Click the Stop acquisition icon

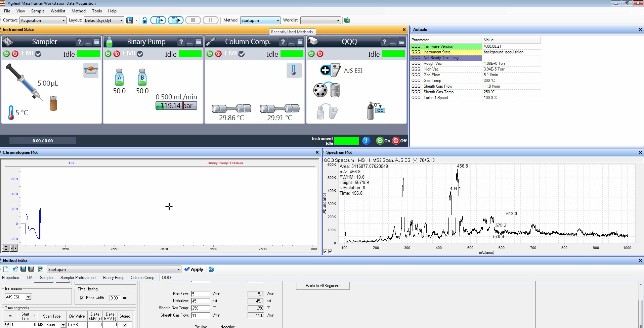(x=193, y=20)
